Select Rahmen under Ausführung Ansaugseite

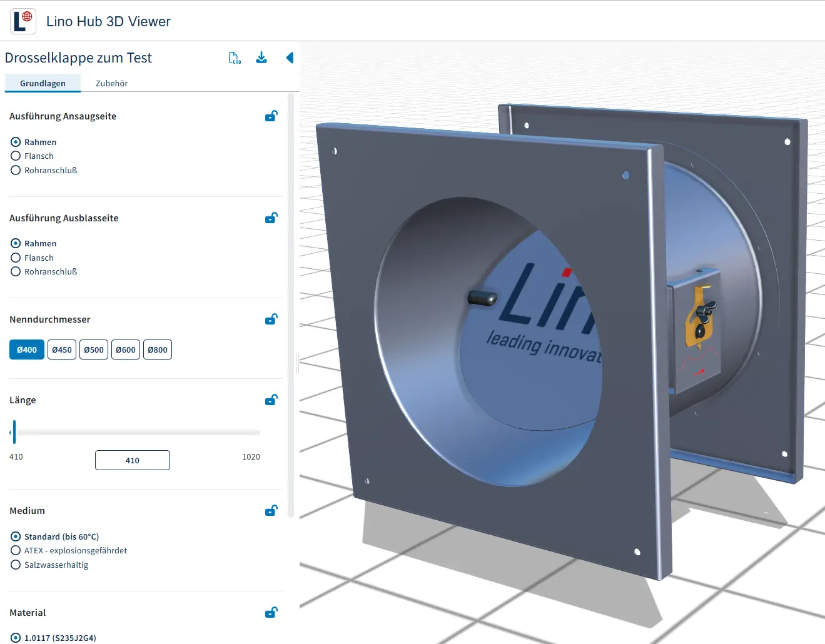(34, 142)
